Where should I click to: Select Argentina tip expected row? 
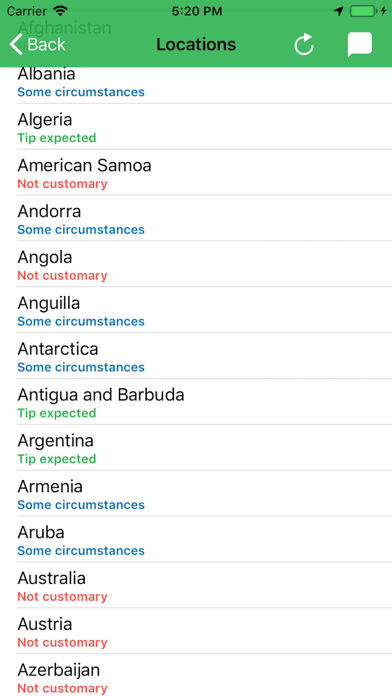pos(204,448)
